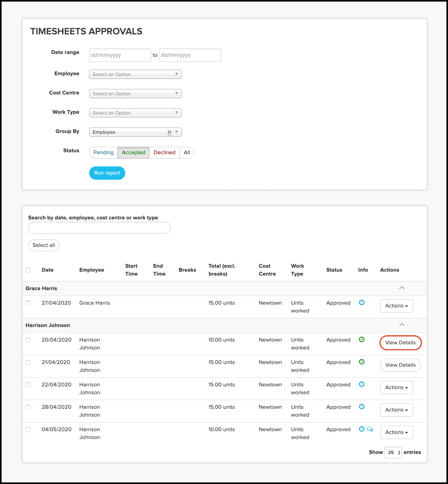The image size is (448, 484).
Task: Open the Cost Centre dropdown
Action: click(135, 93)
